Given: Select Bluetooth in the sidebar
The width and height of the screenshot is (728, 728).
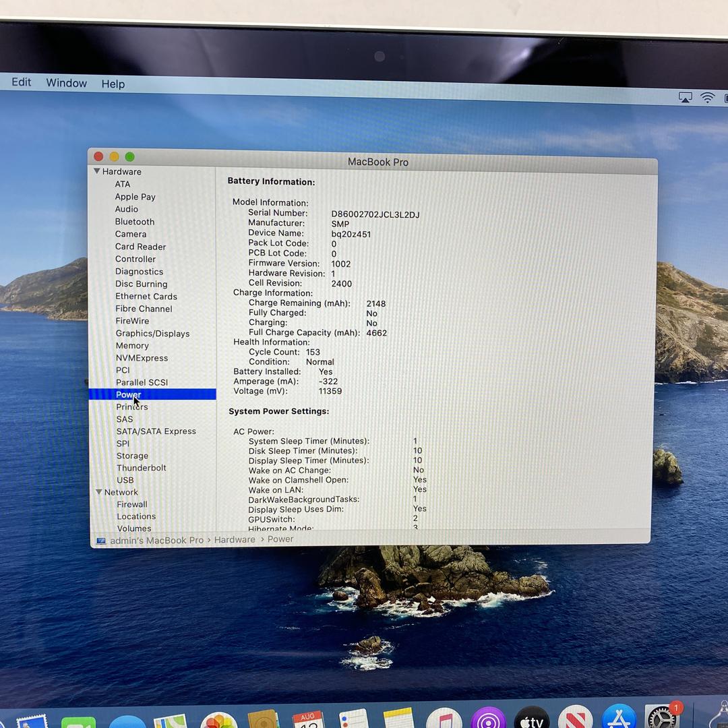Looking at the screenshot, I should (x=135, y=222).
